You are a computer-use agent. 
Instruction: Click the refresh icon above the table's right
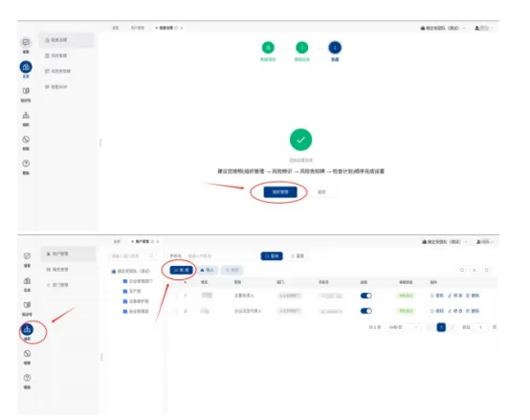(475, 270)
